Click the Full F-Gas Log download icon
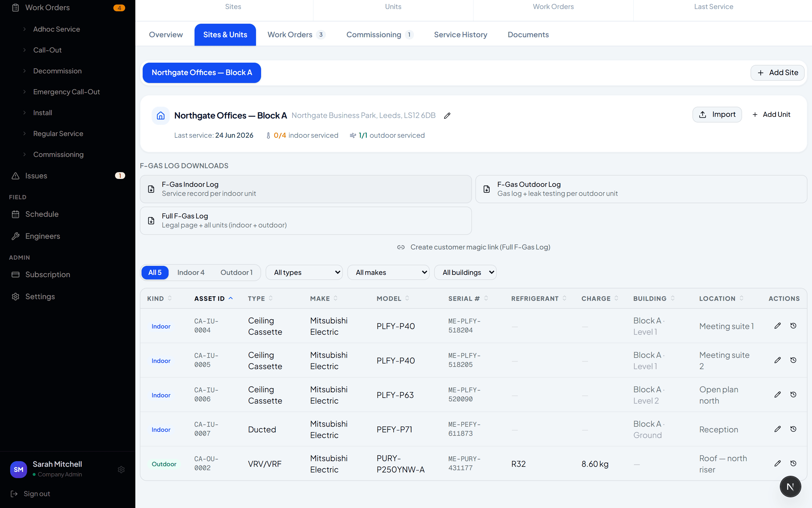Screen dimensions: 812x508 [151, 221]
